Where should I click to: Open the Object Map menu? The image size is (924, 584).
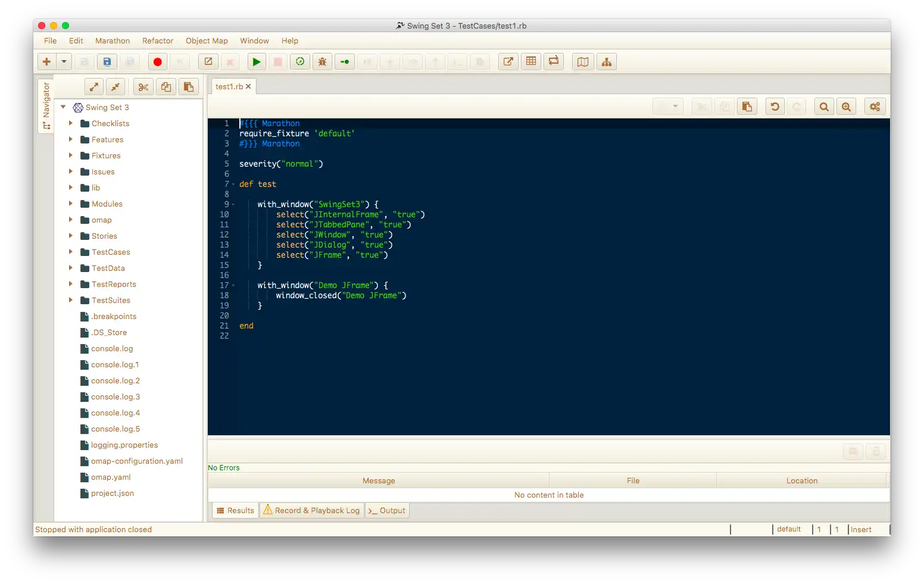(x=207, y=41)
